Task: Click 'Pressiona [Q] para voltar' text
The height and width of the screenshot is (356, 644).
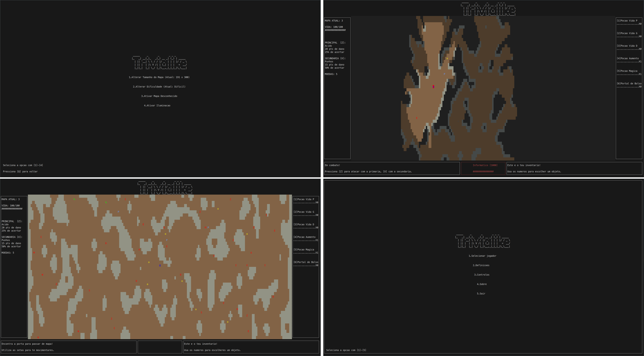Action: 20,171
